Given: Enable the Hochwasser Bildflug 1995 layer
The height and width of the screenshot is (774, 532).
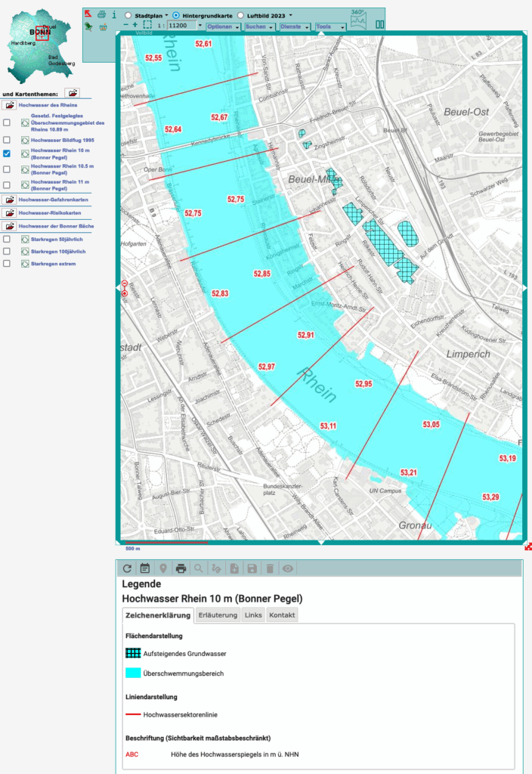Looking at the screenshot, I should click(7, 140).
